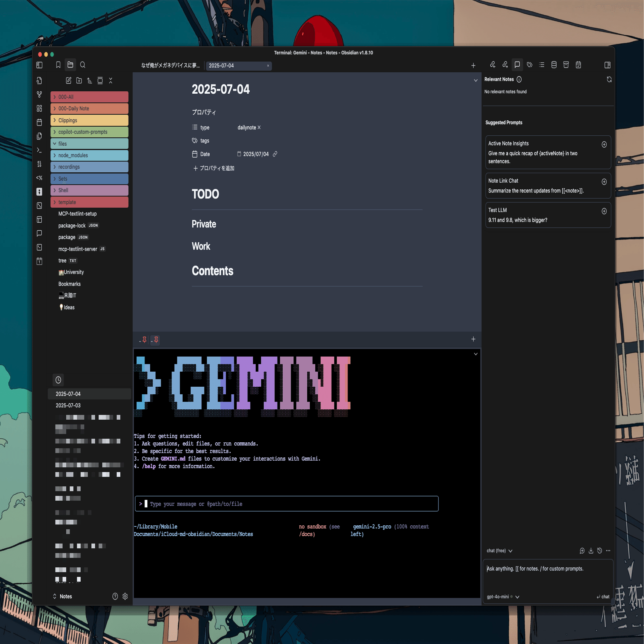Remove the dailynote type value
This screenshot has height=644, width=644.
tap(259, 127)
